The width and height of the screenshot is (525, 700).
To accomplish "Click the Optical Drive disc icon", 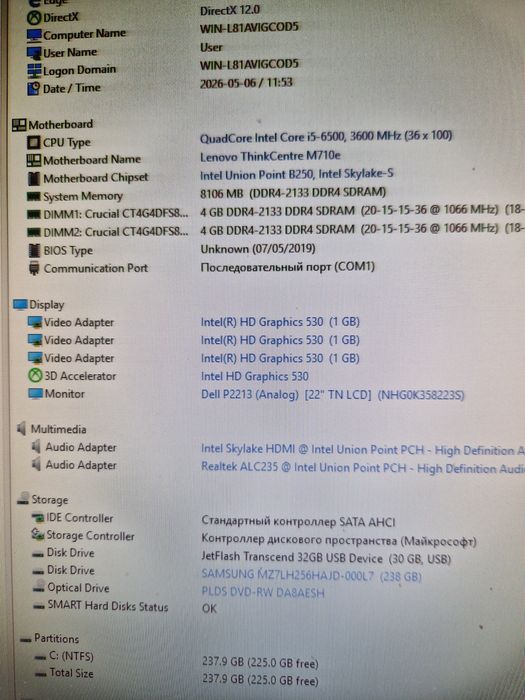I will 39,588.
